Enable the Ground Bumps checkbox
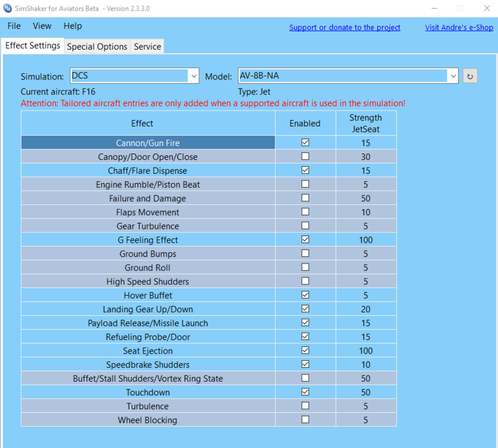This screenshot has width=498, height=448. (305, 253)
